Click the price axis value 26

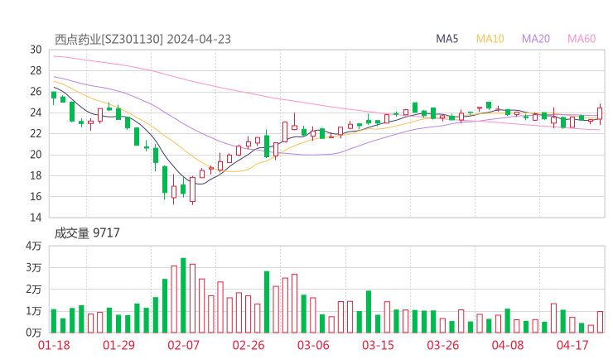[36, 92]
